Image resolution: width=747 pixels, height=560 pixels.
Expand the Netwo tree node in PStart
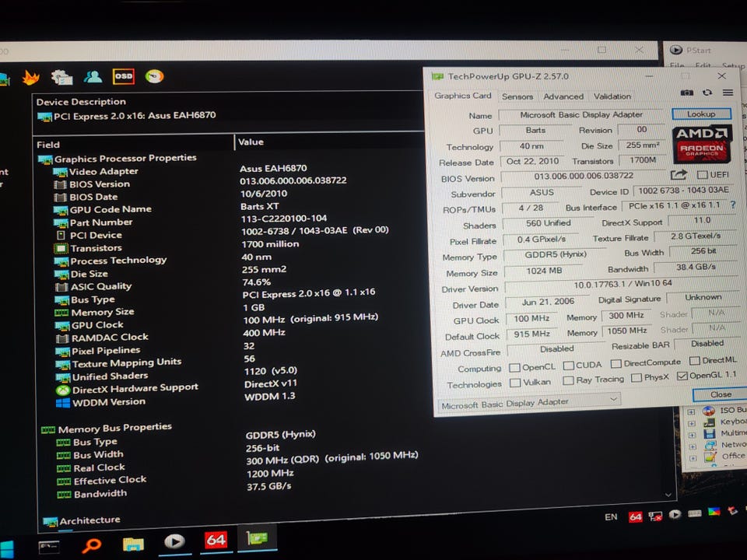click(693, 446)
